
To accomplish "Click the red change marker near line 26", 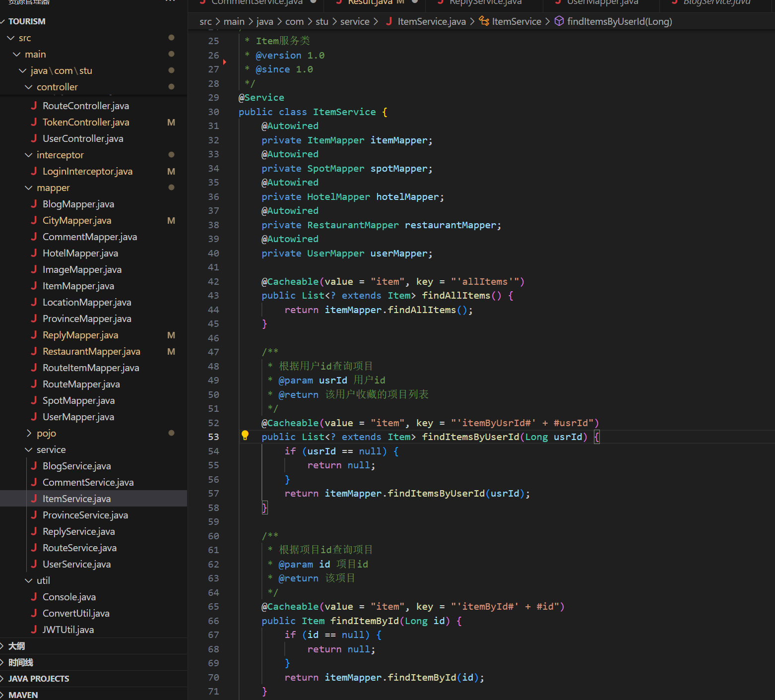I will click(x=225, y=62).
